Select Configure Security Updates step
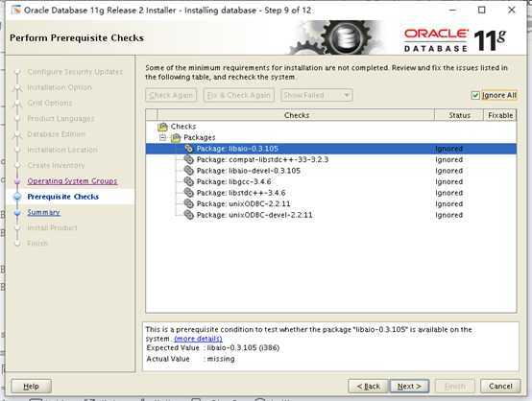The width and height of the screenshot is (532, 401). [x=75, y=72]
